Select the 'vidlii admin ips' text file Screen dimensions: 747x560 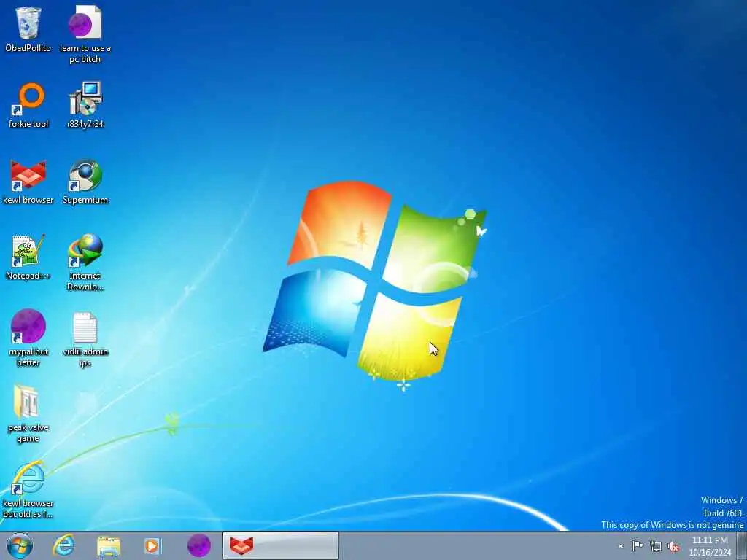[x=85, y=327]
